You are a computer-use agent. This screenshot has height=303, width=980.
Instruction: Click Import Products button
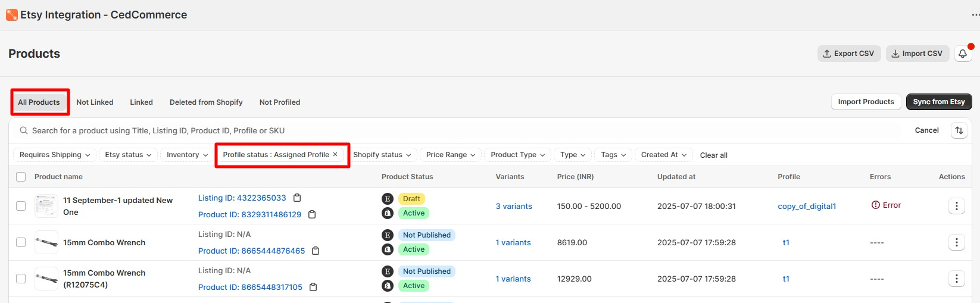click(x=866, y=102)
